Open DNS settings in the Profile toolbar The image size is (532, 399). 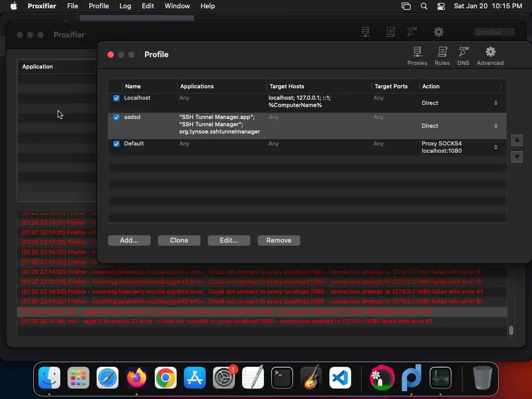[463, 56]
